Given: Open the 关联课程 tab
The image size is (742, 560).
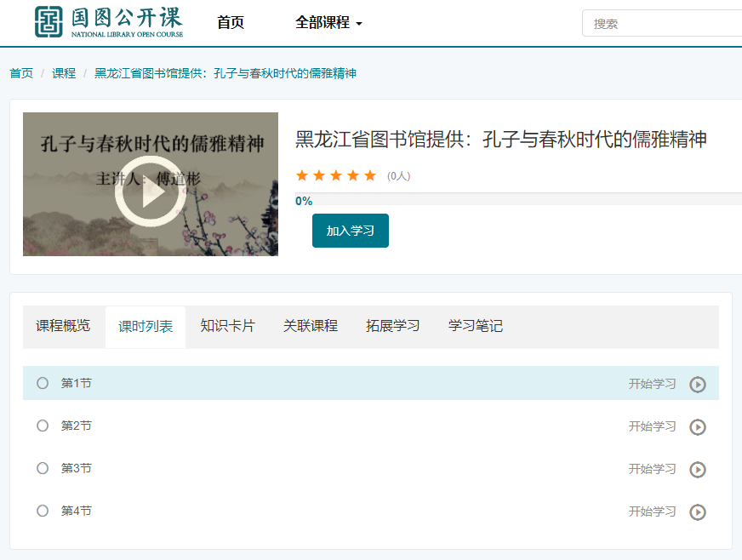Looking at the screenshot, I should click(311, 326).
